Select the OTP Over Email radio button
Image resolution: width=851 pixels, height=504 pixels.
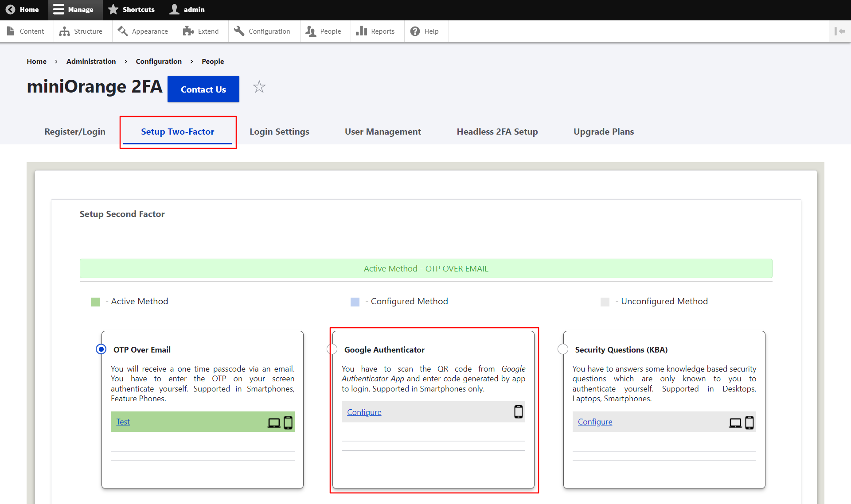(x=101, y=349)
